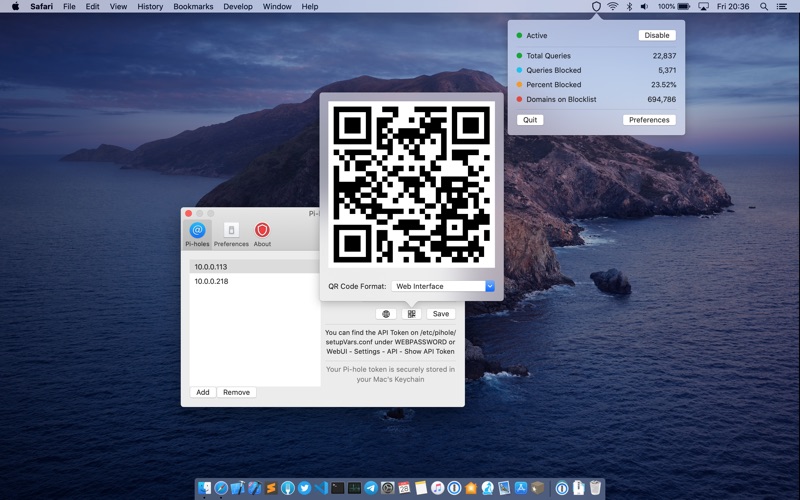Screen dimensions: 800x500
Task: Launch Music from the Dock
Action: coord(437,488)
